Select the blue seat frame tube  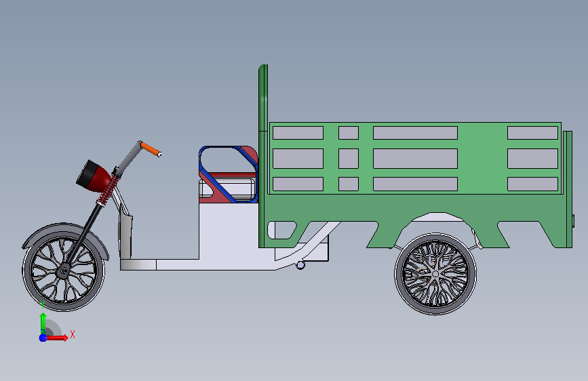pos(219,184)
